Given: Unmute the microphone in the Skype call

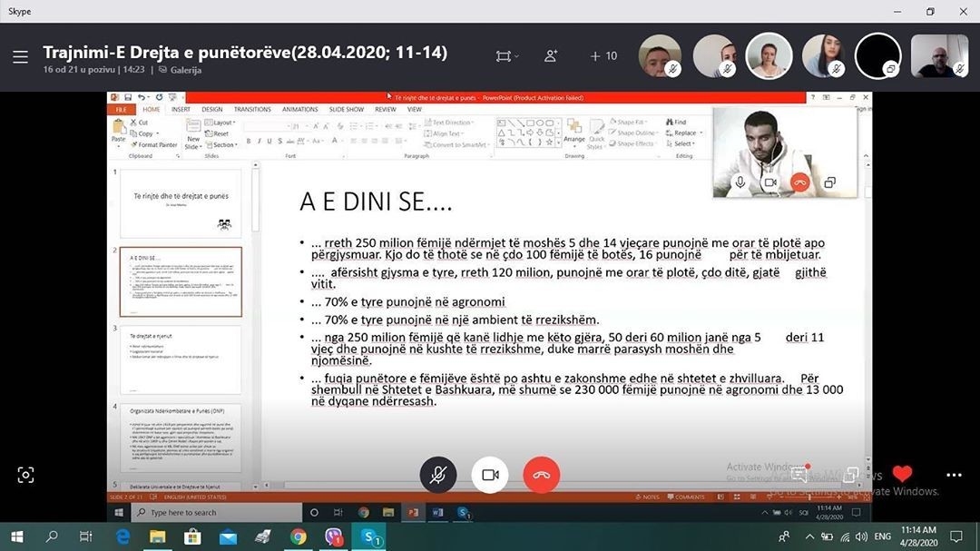Looking at the screenshot, I should [x=438, y=474].
